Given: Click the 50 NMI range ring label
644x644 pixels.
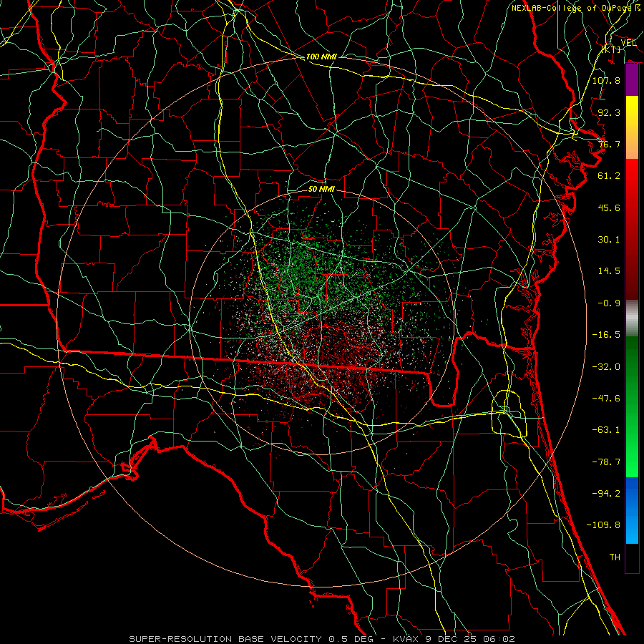Looking at the screenshot, I should [x=321, y=189].
